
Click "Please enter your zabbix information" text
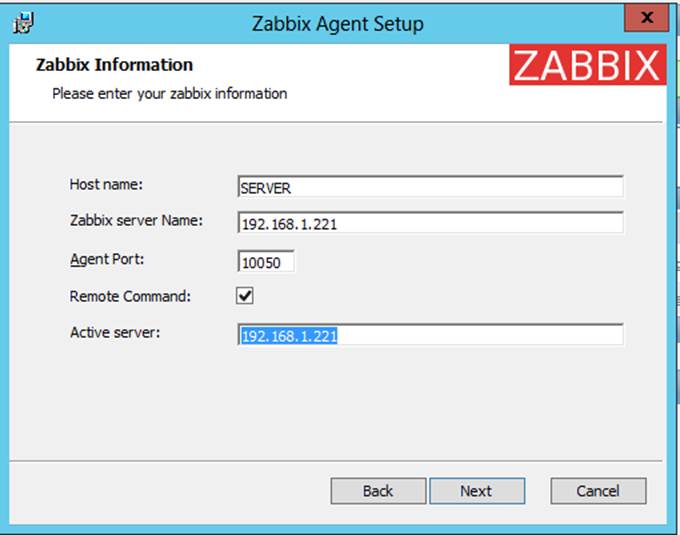point(169,94)
